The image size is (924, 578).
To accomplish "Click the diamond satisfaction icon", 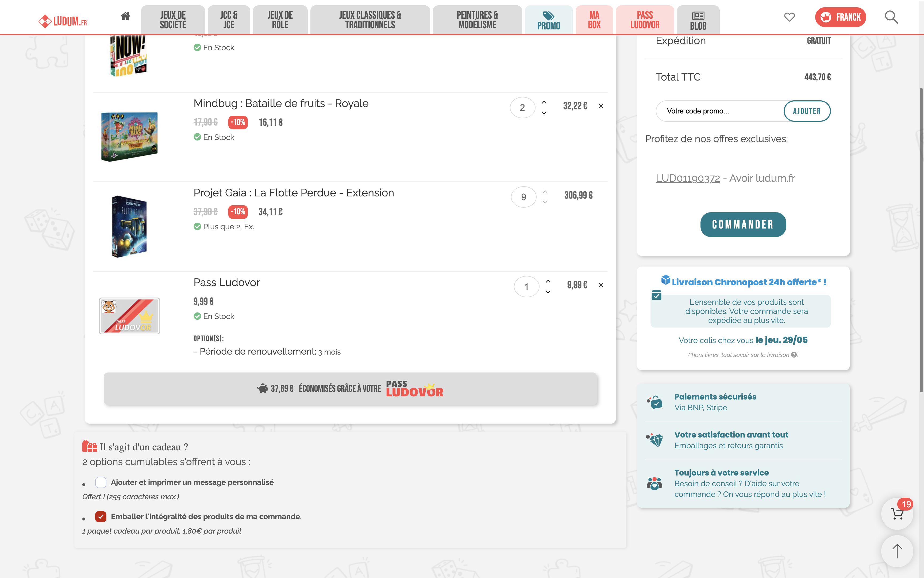I will [x=655, y=440].
